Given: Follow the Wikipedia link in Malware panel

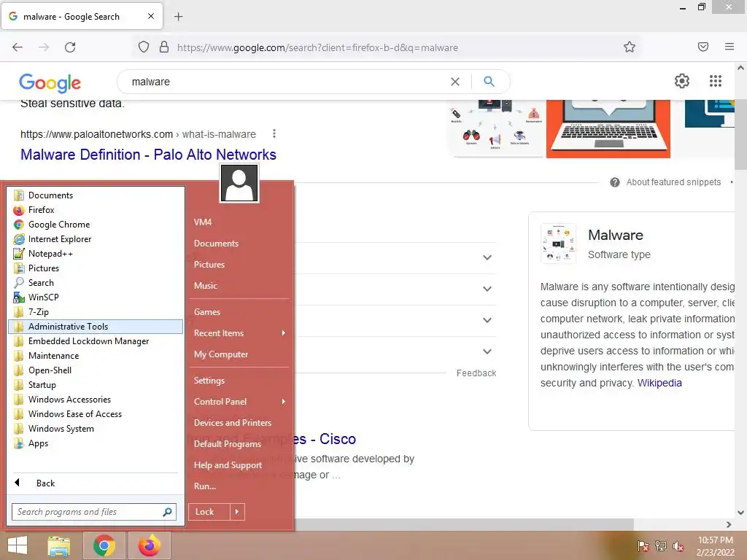Looking at the screenshot, I should pyautogui.click(x=659, y=384).
